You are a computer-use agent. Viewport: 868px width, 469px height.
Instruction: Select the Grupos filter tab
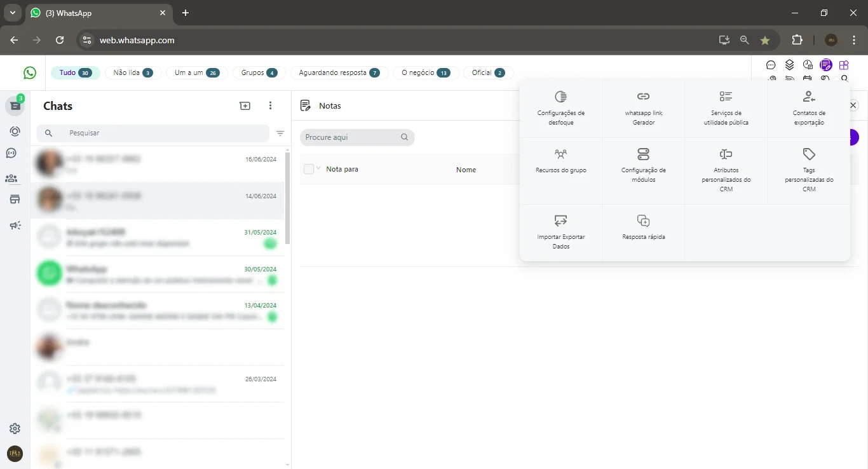[259, 73]
